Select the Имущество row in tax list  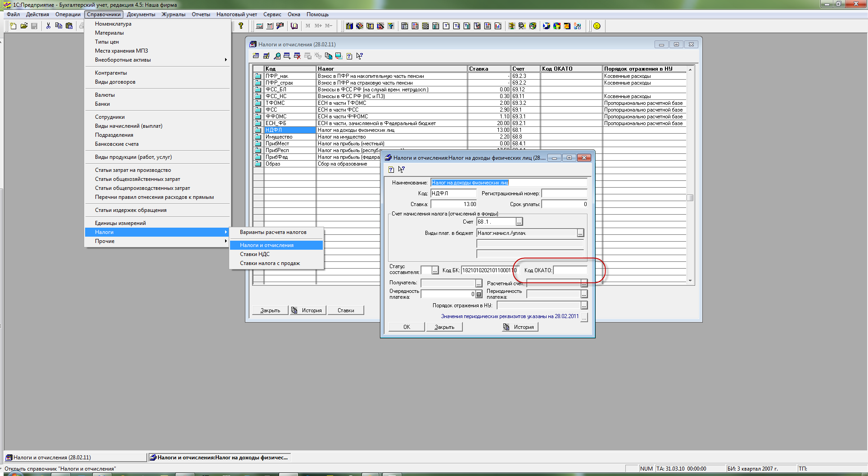(x=279, y=137)
